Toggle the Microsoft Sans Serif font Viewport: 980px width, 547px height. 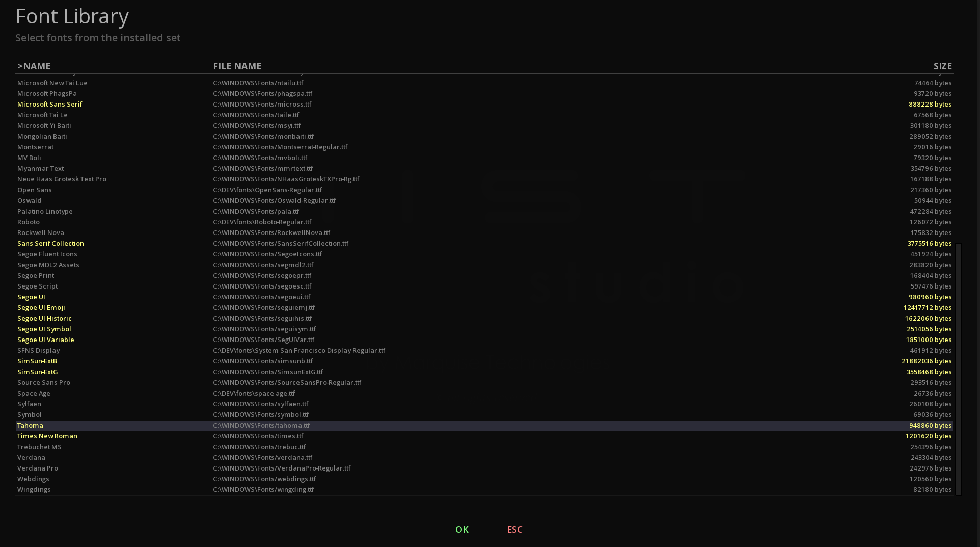484,104
